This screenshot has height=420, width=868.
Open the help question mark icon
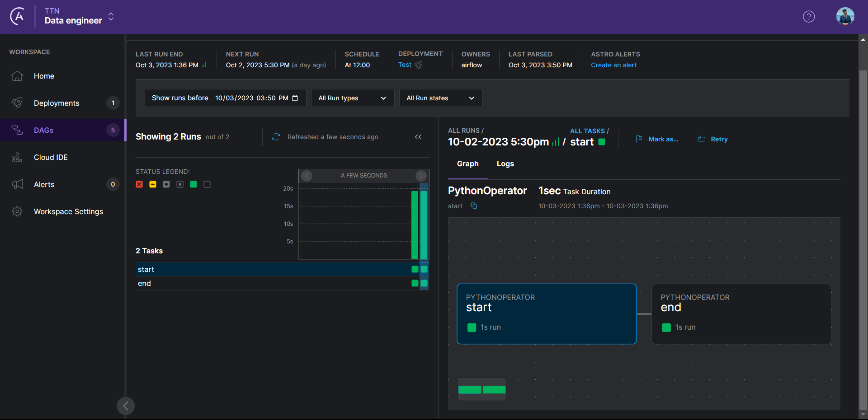809,17
